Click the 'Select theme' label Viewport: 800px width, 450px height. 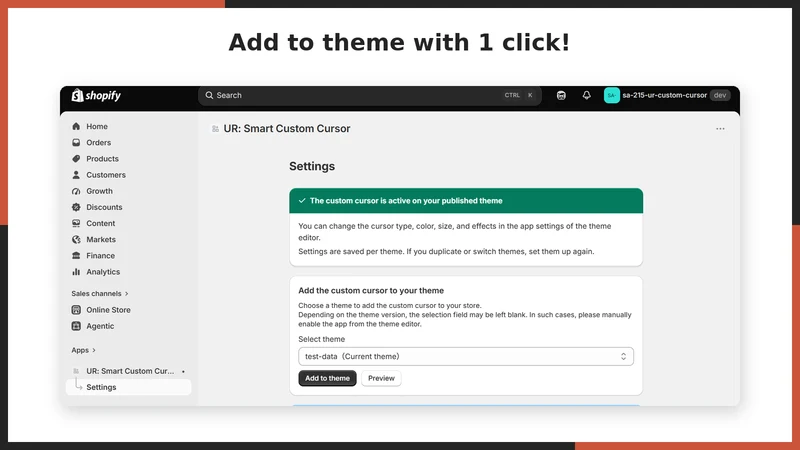point(321,339)
